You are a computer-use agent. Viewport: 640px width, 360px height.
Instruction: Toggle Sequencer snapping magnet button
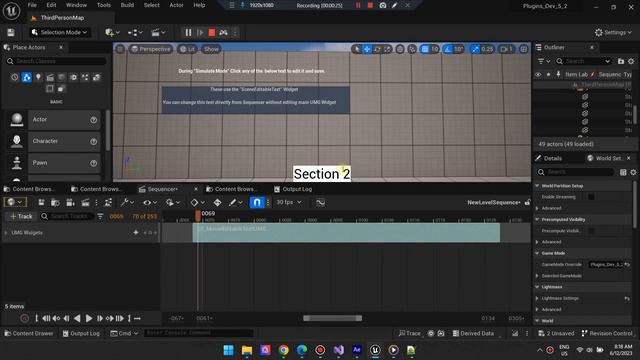[x=257, y=202]
